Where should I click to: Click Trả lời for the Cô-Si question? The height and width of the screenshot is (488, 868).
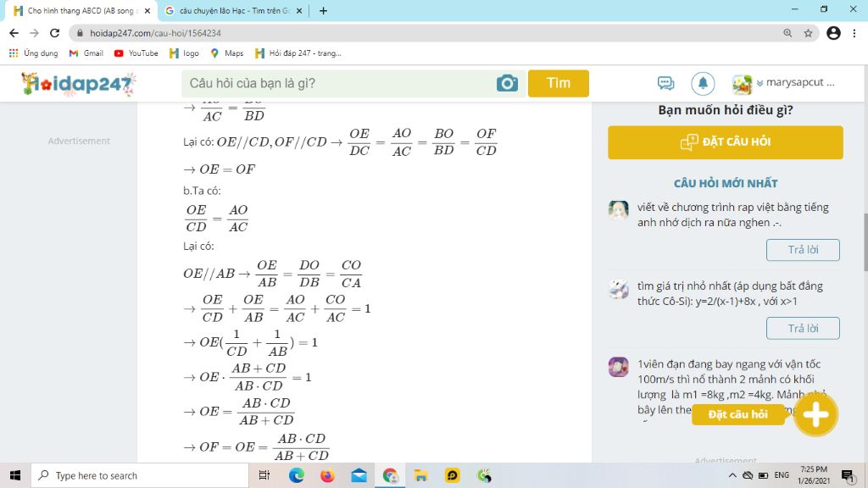(803, 328)
